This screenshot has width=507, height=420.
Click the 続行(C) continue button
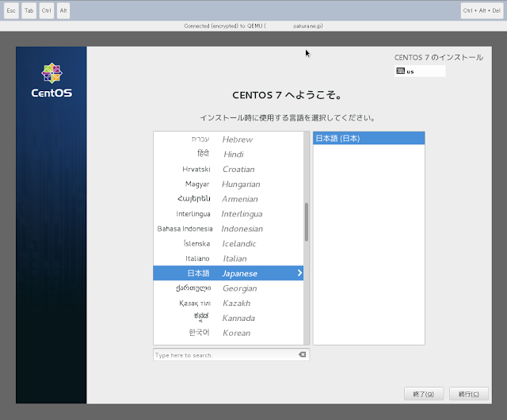click(x=468, y=394)
